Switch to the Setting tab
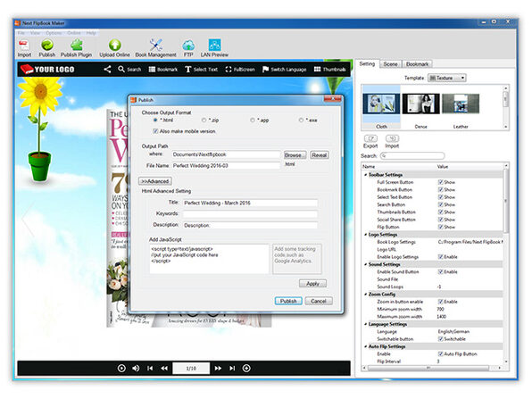532x399 pixels. pyautogui.click(x=367, y=63)
